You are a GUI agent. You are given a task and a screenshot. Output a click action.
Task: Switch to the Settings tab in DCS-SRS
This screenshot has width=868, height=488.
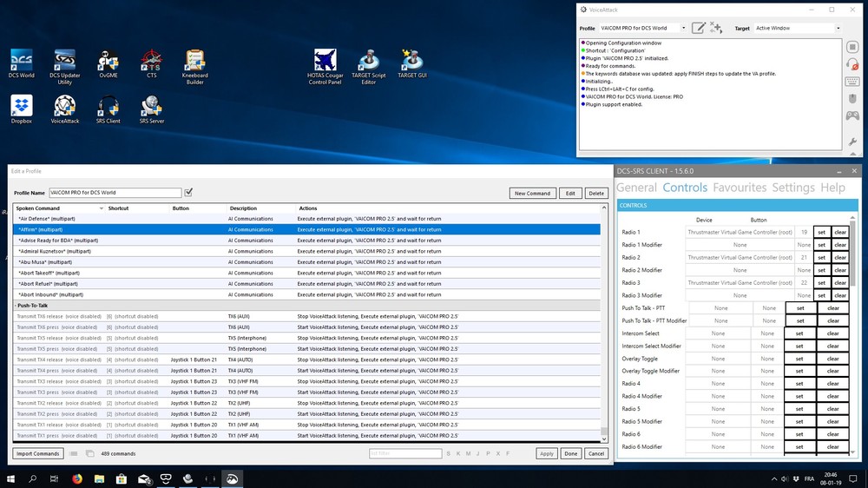(792, 188)
